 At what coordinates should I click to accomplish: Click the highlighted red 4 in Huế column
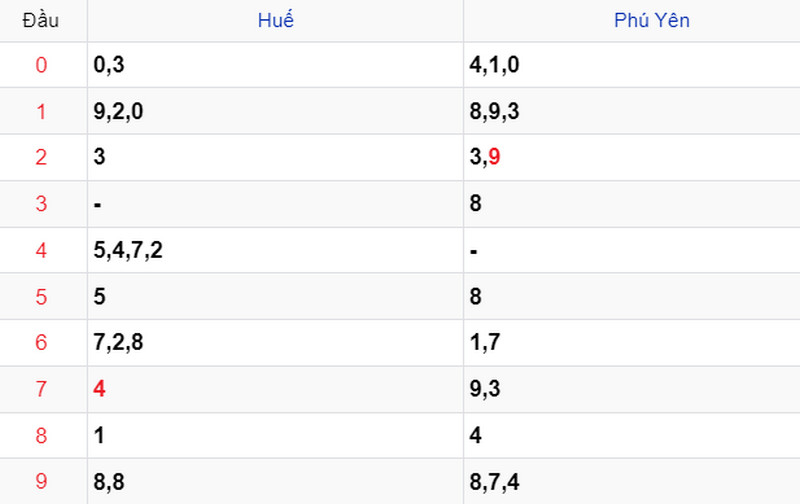(99, 389)
